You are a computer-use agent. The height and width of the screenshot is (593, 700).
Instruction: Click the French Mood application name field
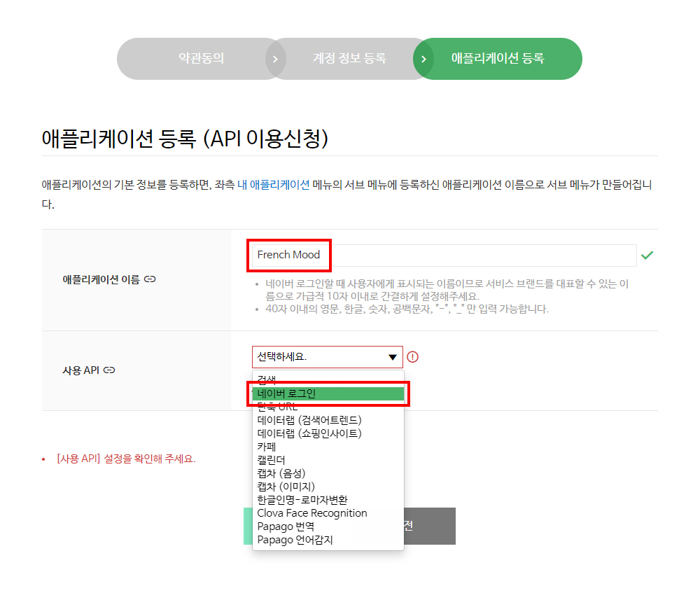coord(288,256)
